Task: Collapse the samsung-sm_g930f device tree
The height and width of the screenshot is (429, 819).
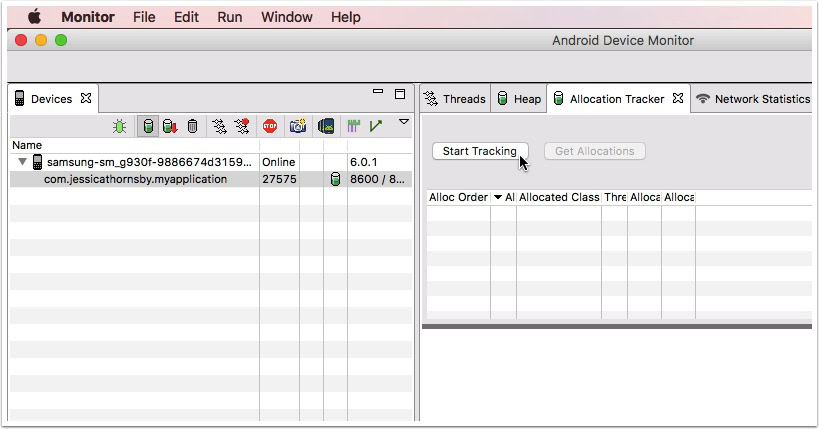Action: tap(22, 162)
